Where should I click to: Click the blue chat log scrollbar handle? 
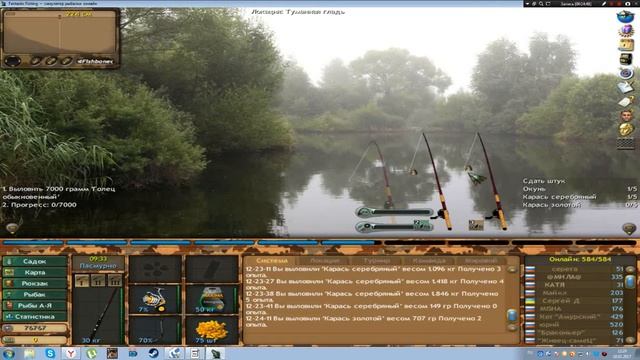coord(512,316)
